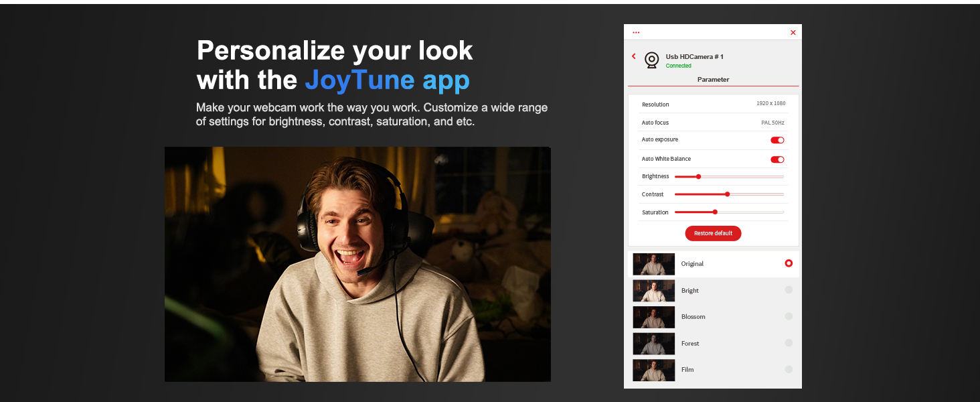Select the Forest filter radio button
This screenshot has width=980, height=402.
[x=789, y=342]
